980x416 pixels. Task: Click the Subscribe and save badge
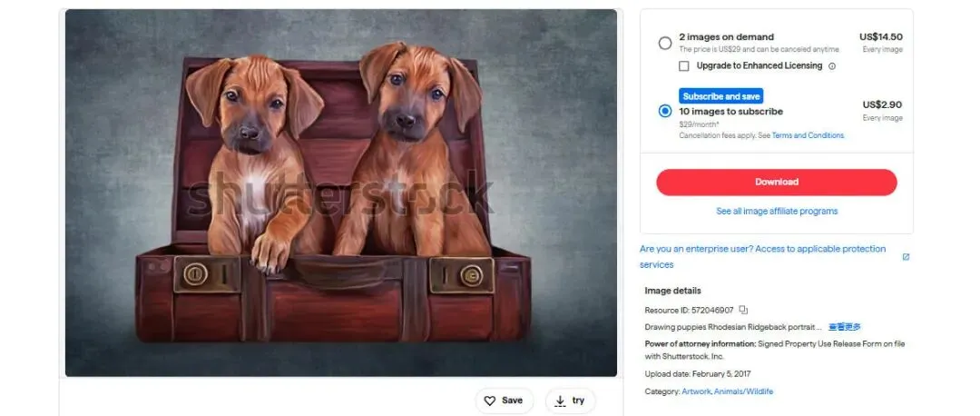tap(721, 96)
